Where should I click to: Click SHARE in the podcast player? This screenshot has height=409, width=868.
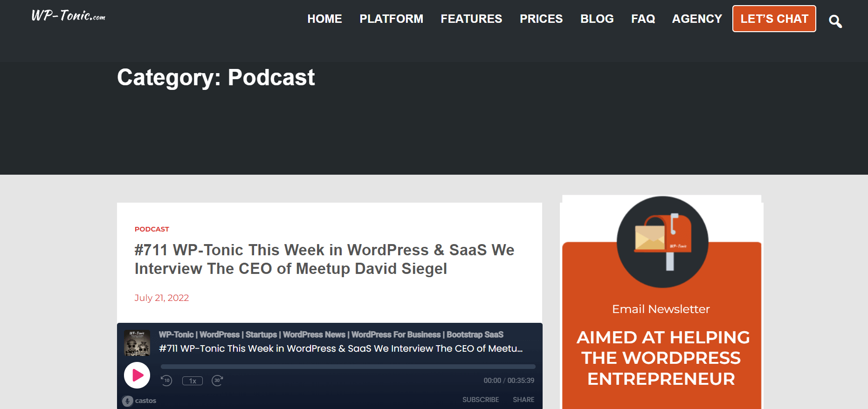524,400
